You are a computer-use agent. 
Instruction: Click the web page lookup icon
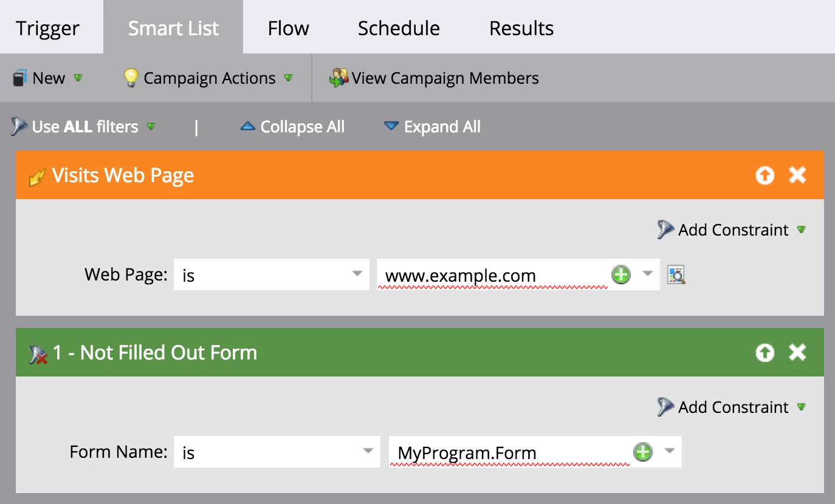tap(676, 275)
